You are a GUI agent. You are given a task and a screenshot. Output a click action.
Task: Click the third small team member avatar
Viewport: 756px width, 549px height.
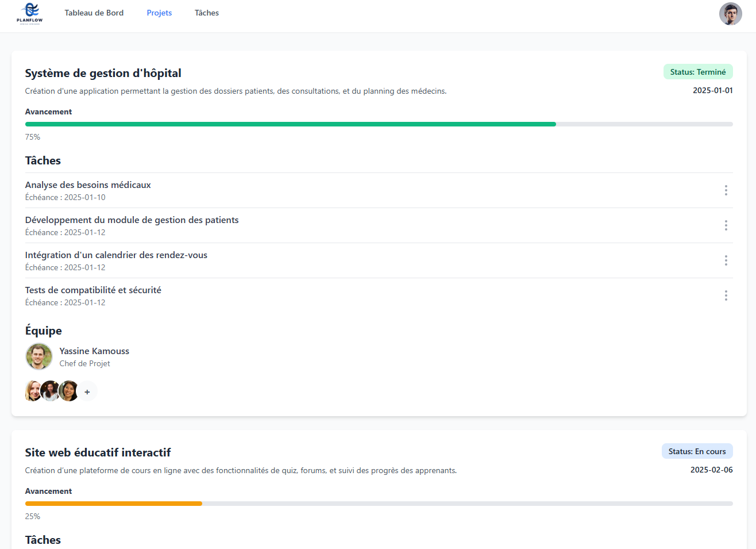click(x=68, y=391)
